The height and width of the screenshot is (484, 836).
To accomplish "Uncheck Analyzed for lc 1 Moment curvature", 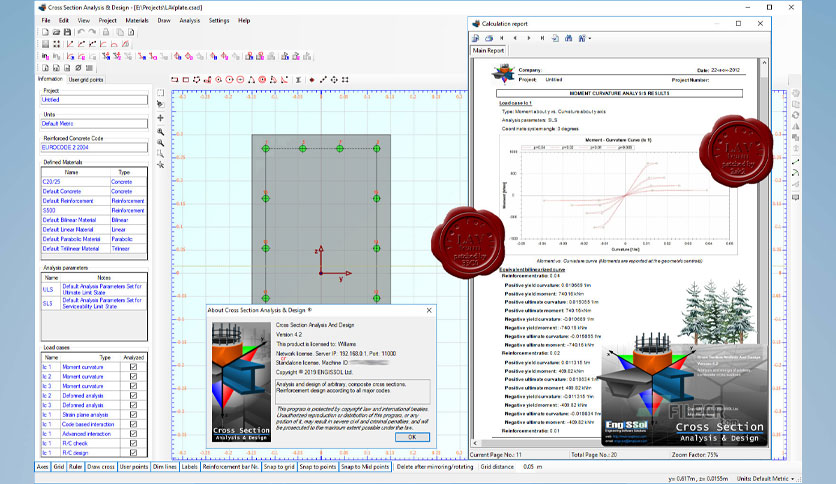I will (133, 367).
